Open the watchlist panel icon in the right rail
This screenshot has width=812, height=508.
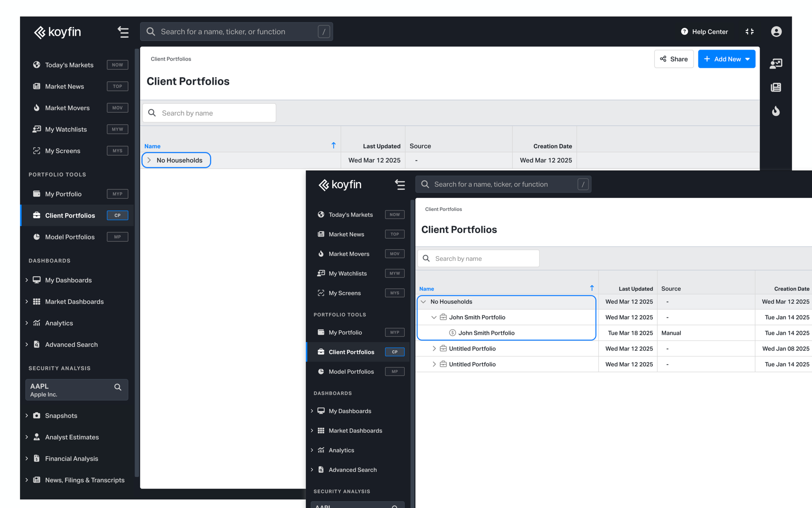click(776, 63)
